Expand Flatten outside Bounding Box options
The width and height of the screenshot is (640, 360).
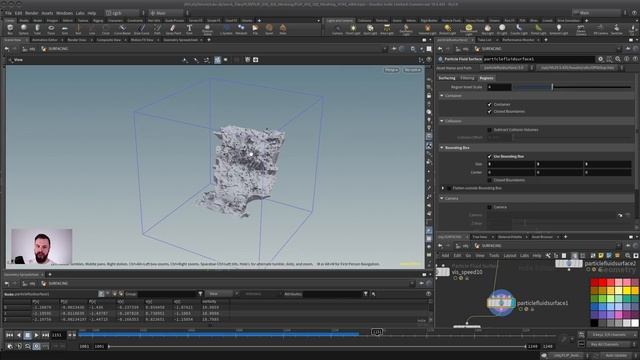click(x=442, y=188)
